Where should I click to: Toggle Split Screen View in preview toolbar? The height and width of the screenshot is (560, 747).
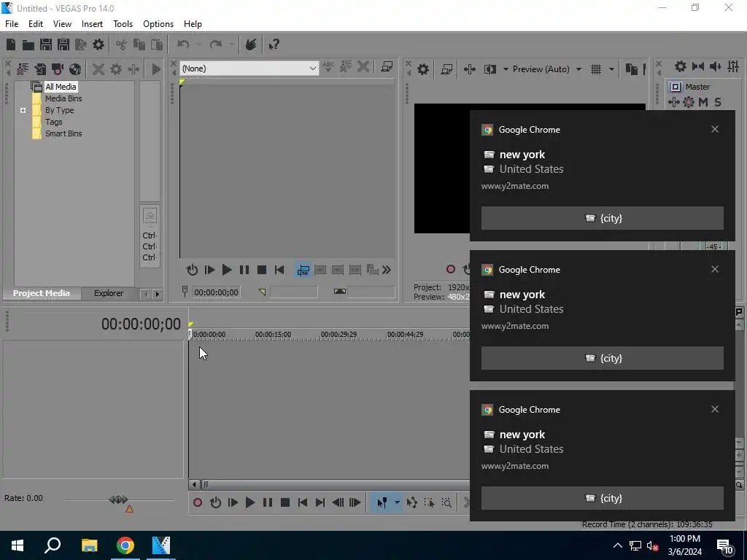[489, 69]
